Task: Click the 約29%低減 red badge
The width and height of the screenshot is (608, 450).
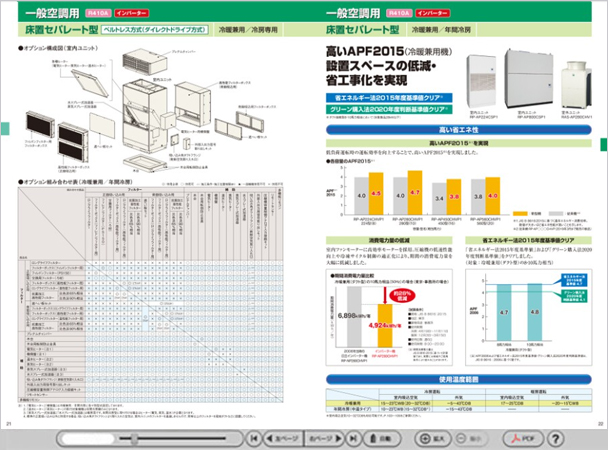Action: click(402, 296)
